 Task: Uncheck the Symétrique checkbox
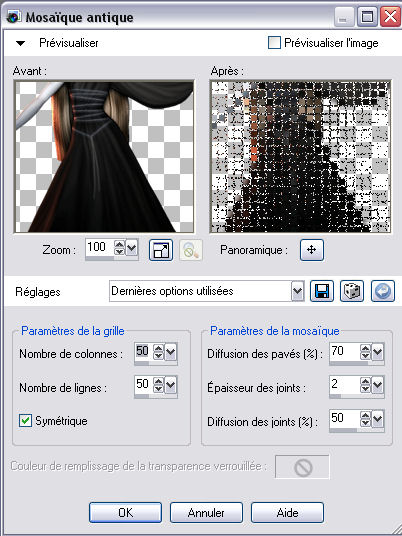(25, 421)
